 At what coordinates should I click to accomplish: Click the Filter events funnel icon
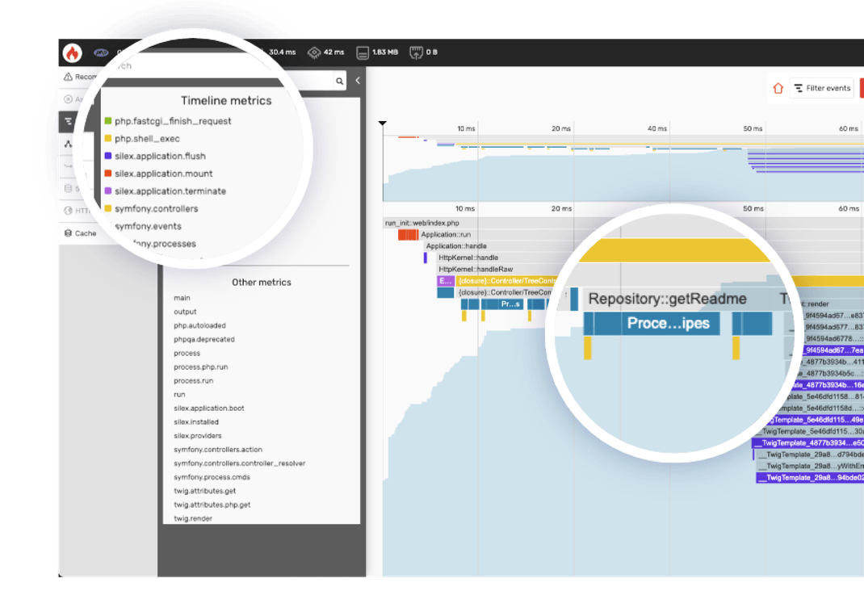tap(798, 88)
